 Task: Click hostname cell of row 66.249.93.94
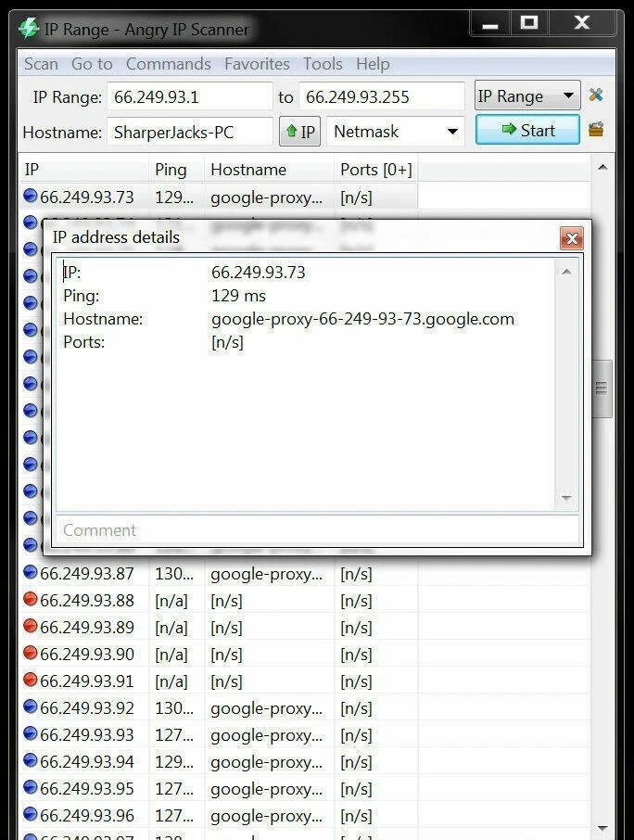click(x=270, y=762)
